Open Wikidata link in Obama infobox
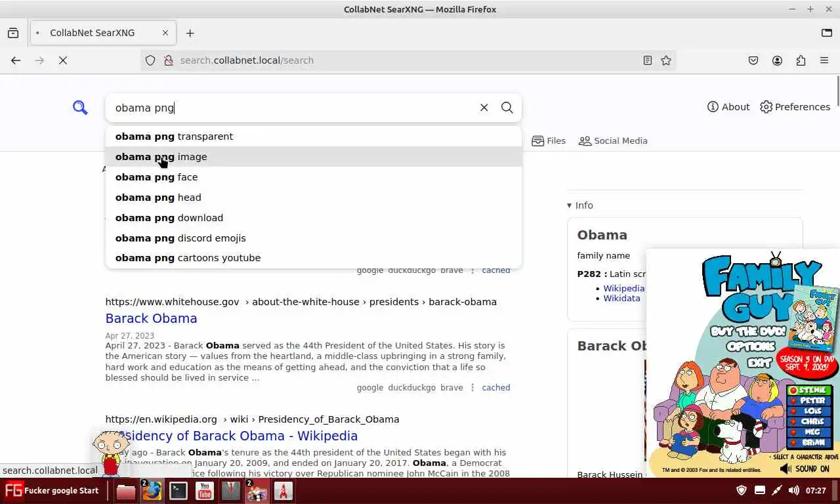Screen dimensions: 840x504 pyautogui.click(x=621, y=298)
